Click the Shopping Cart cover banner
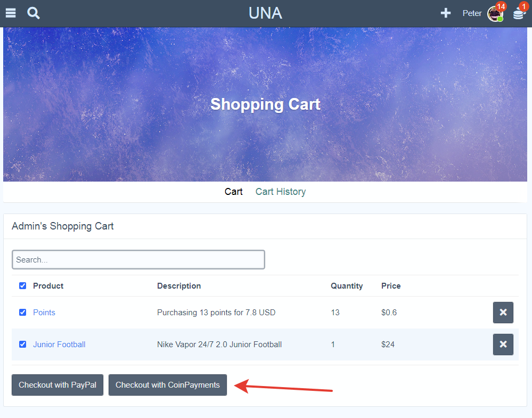Screen dimensions: 532x418 pos(265,104)
